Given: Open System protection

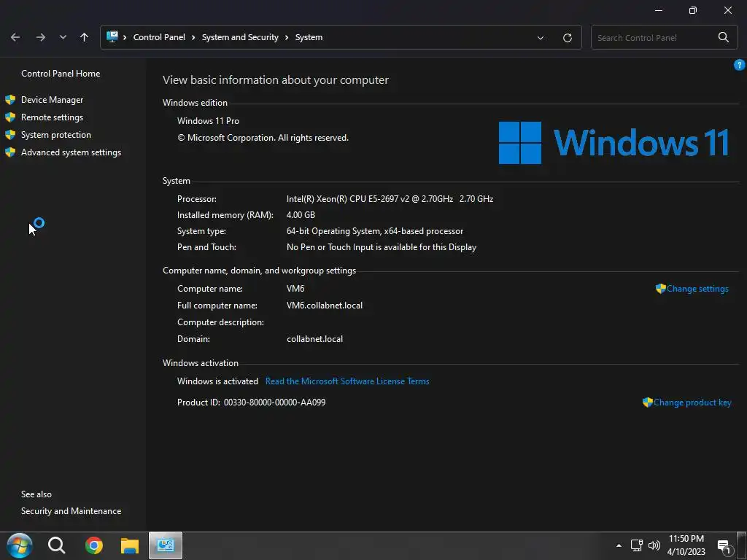Looking at the screenshot, I should pos(55,135).
